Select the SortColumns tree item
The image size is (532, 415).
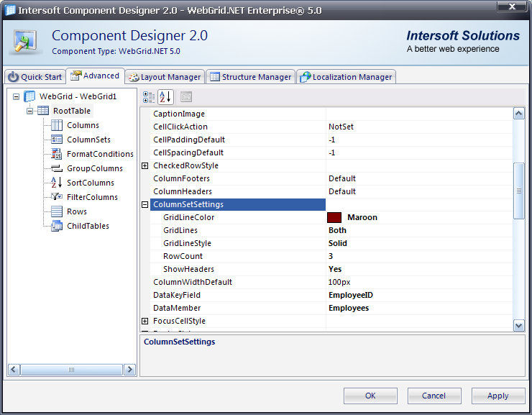coord(91,183)
